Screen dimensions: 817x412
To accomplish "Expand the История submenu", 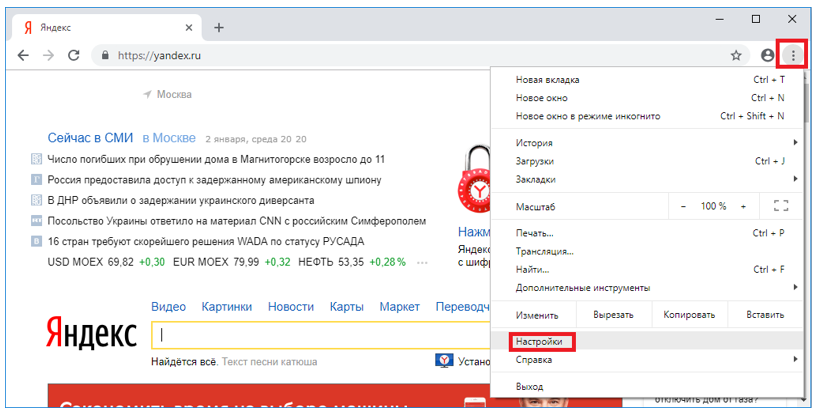I will 647,143.
